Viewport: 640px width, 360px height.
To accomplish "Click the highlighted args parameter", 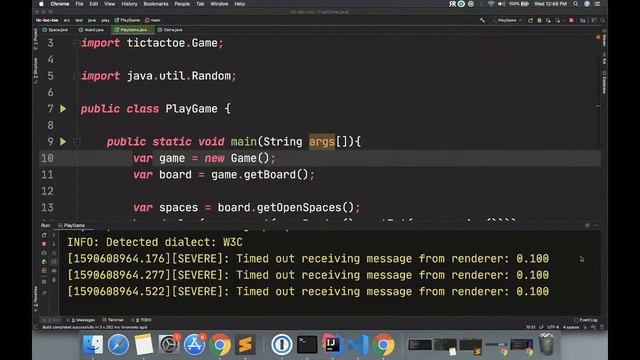I will click(x=322, y=142).
